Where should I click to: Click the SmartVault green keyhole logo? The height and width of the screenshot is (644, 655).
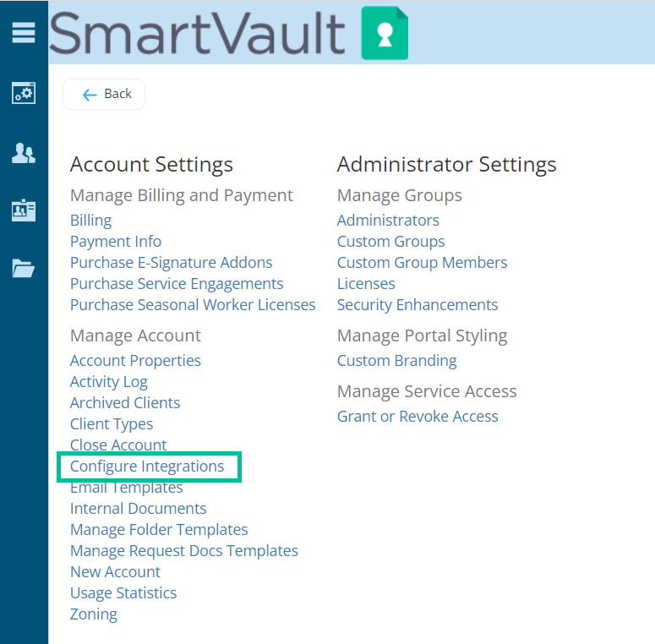pos(385,34)
